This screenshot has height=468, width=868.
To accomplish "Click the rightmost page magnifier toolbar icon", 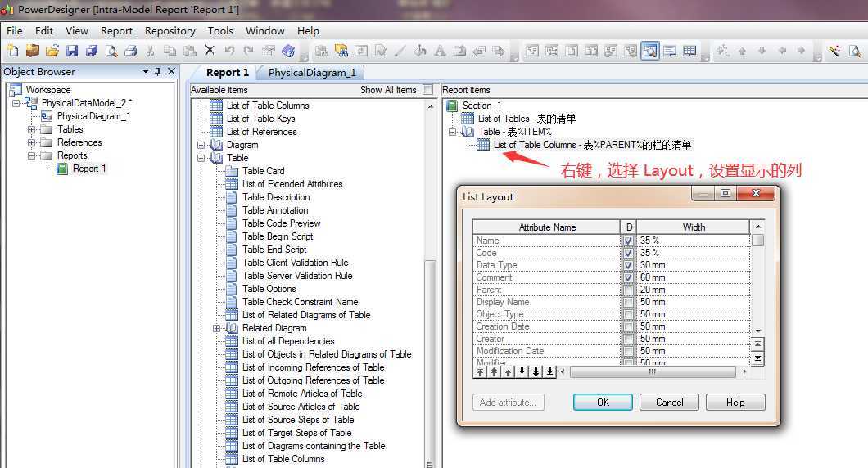I will [x=855, y=51].
